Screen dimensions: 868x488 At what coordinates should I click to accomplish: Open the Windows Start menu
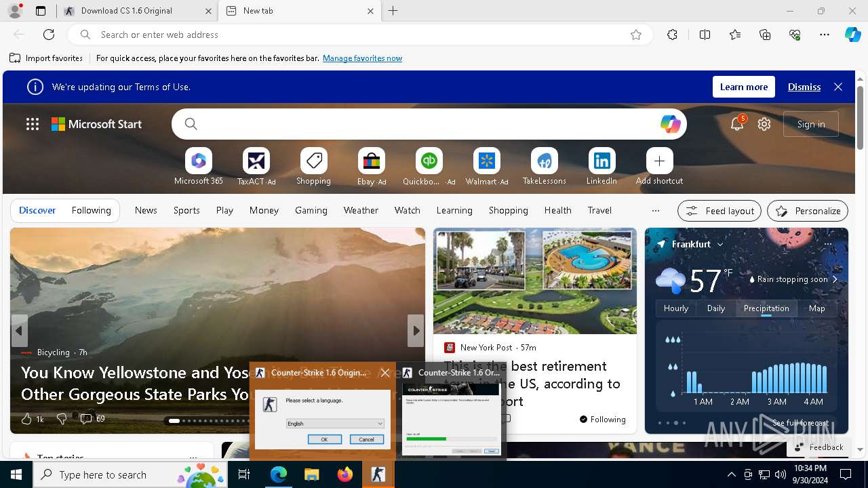pos(16,474)
